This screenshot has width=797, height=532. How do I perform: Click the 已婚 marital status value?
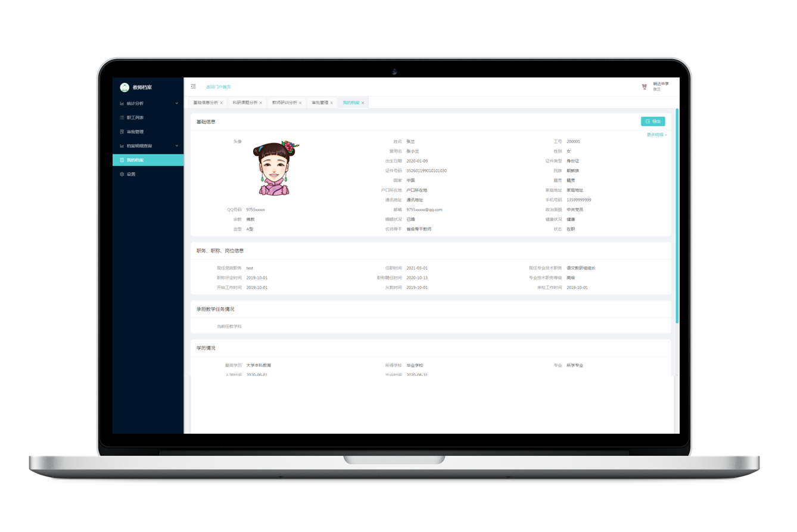click(x=410, y=219)
